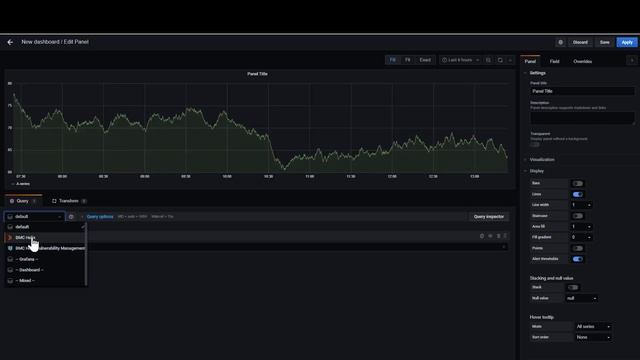The height and width of the screenshot is (360, 640).
Task: Click the shield icon for Vulnerability Management
Action: coord(10,248)
